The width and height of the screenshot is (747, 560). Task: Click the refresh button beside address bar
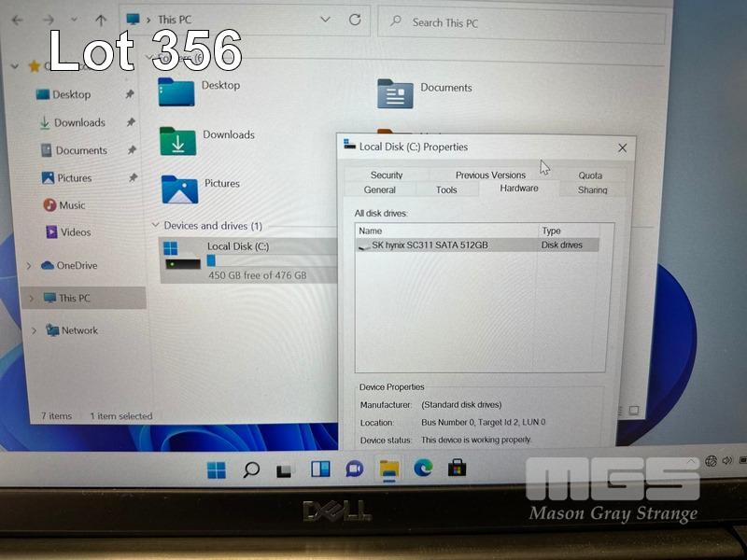tap(355, 20)
